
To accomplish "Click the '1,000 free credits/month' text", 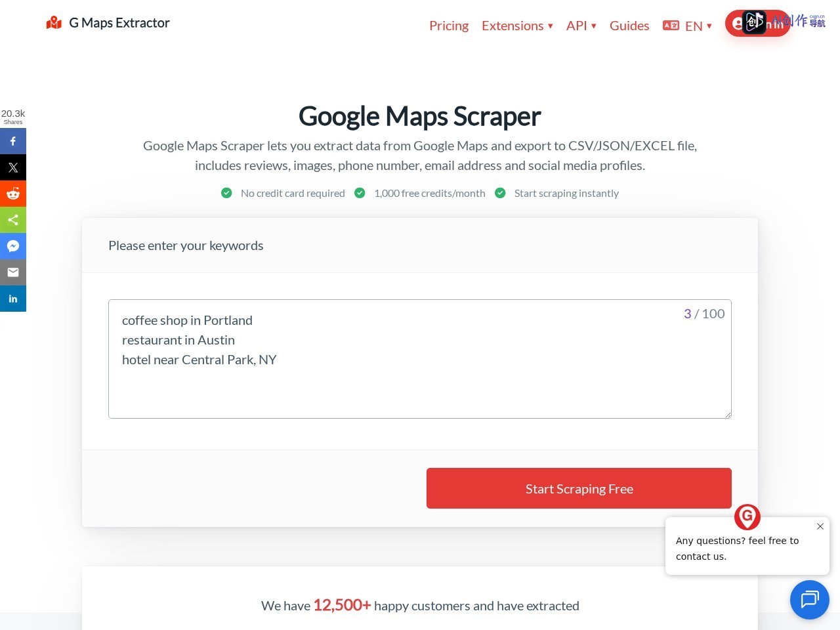I will tap(430, 193).
